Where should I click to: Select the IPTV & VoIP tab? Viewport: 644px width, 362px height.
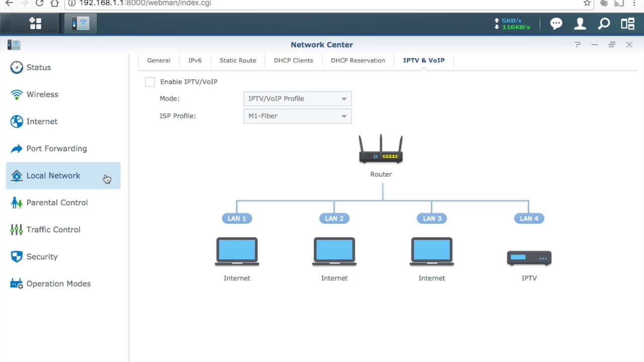(424, 60)
